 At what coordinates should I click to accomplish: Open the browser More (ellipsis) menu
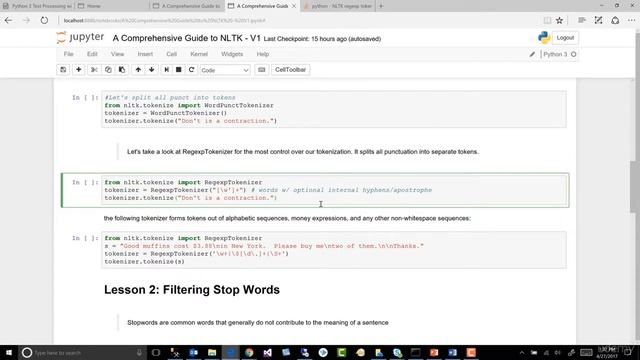631,20
